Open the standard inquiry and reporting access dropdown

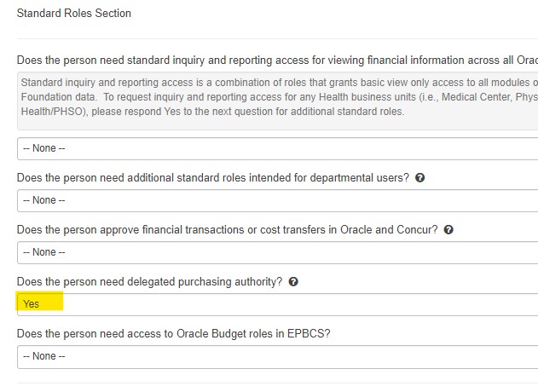click(x=277, y=148)
